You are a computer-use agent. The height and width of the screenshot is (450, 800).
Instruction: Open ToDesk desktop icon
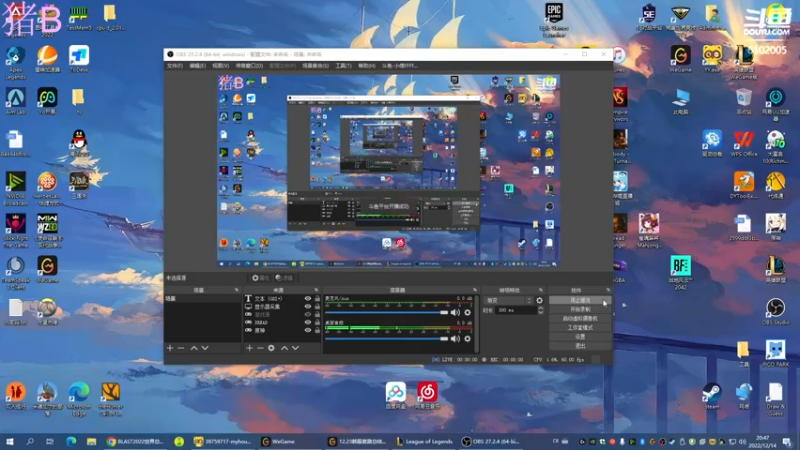click(x=79, y=59)
